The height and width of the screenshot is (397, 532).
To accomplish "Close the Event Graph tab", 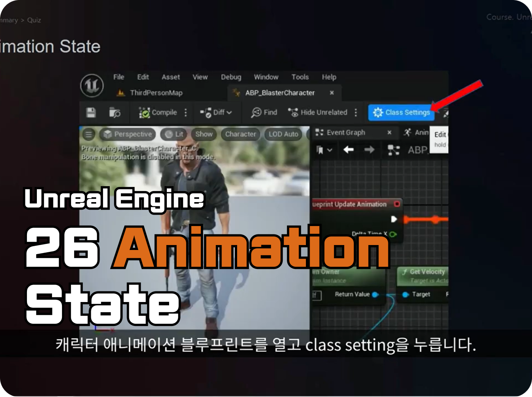I will (x=389, y=133).
